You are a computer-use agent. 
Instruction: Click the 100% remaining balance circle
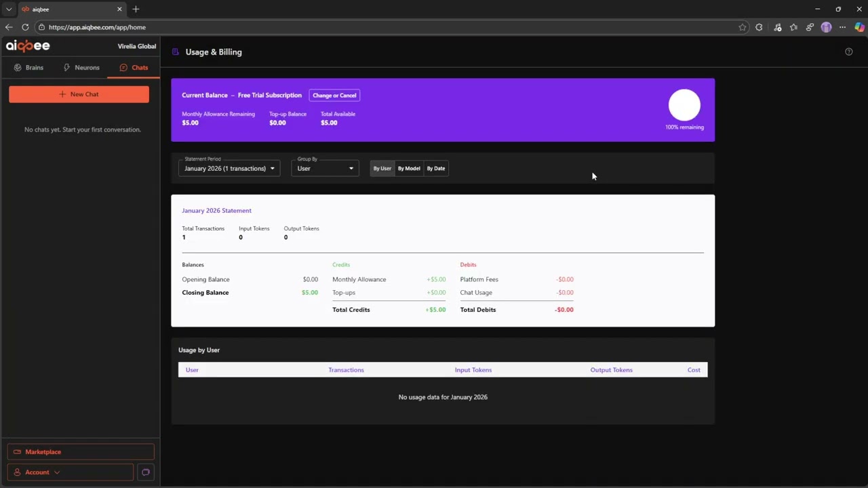point(684,105)
